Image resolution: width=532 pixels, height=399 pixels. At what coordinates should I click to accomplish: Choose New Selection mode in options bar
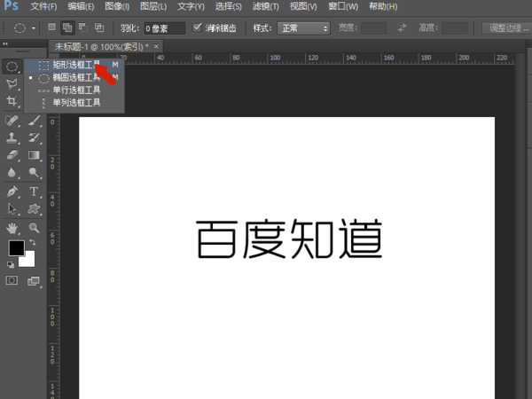pos(51,27)
